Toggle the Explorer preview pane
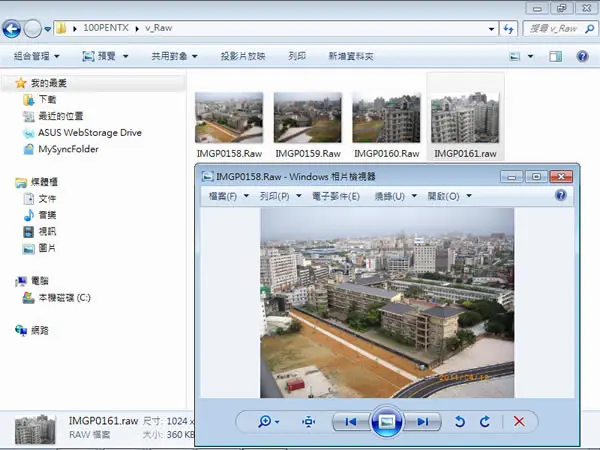The image size is (600, 450). tap(555, 57)
